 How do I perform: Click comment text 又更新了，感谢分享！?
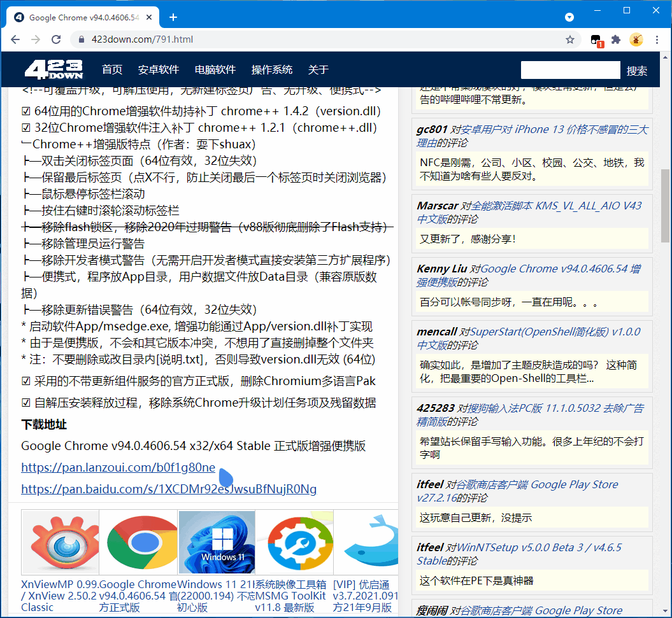[x=468, y=239]
